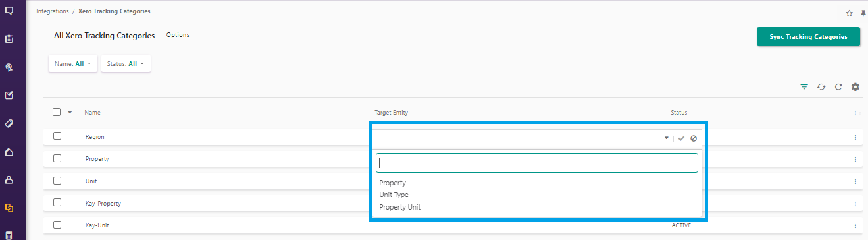Open the chat icon in sidebar
The width and height of the screenshot is (868, 240).
(x=9, y=11)
